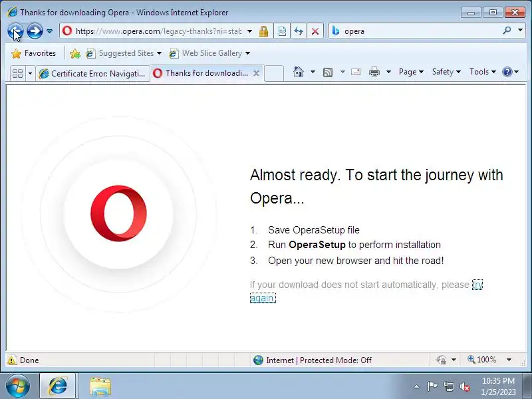
Task: Expand the address bar autocomplete dropdown
Action: pos(250,31)
